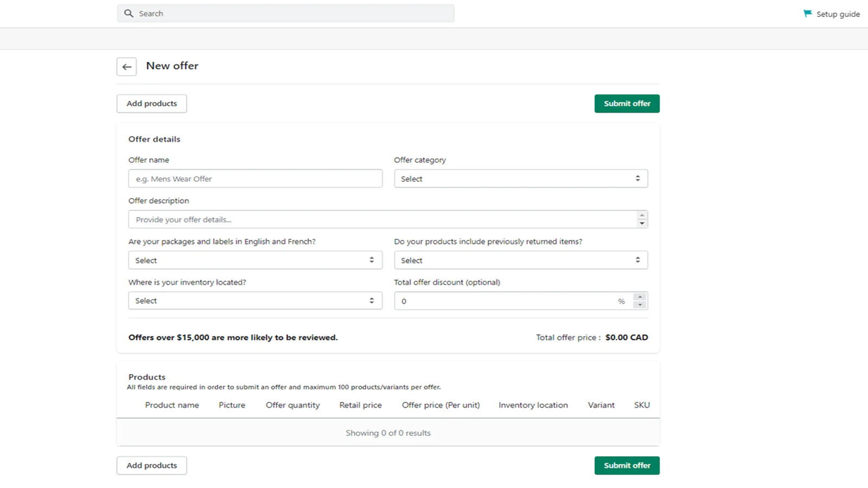Click the bottom Add products button
Viewport: 868px width, 488px height.
[x=151, y=465]
